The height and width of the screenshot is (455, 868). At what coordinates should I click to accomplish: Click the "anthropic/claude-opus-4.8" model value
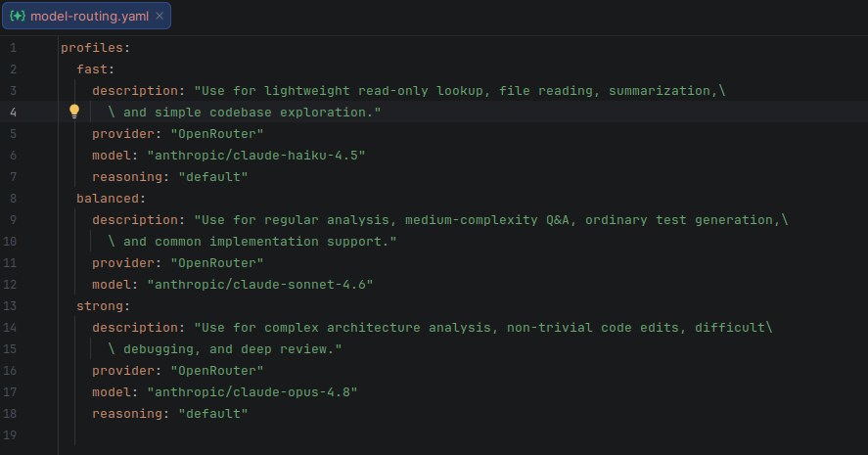point(251,392)
